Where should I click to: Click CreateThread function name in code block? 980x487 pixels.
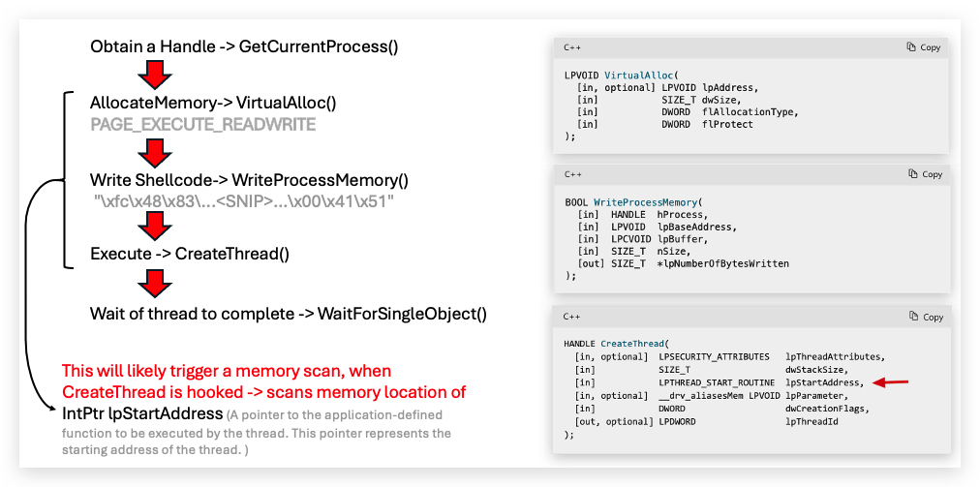632,344
